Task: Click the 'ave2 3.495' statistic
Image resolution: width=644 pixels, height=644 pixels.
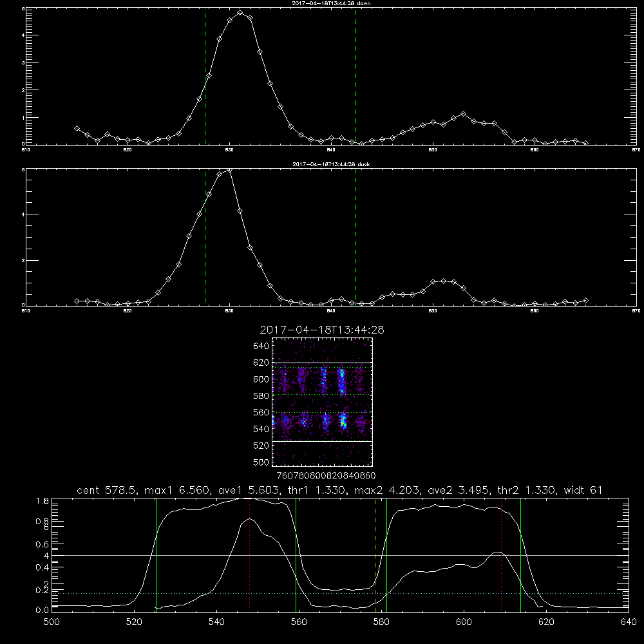Action: click(459, 490)
